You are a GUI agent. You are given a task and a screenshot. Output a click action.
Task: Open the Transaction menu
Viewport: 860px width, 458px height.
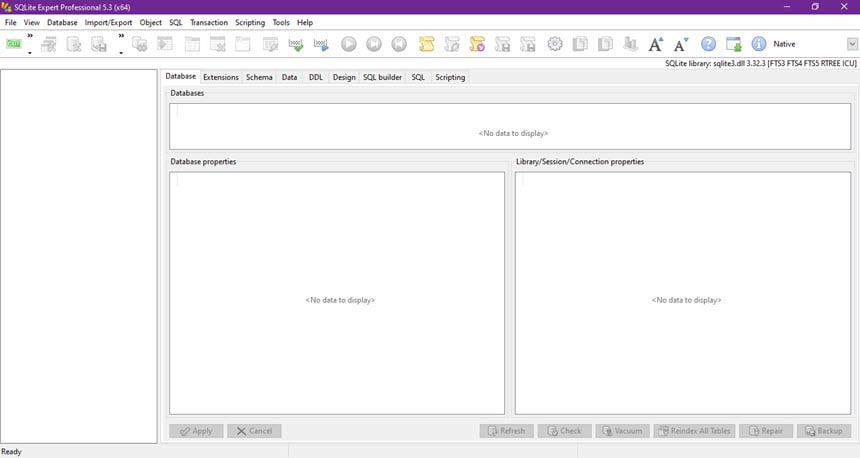point(209,22)
